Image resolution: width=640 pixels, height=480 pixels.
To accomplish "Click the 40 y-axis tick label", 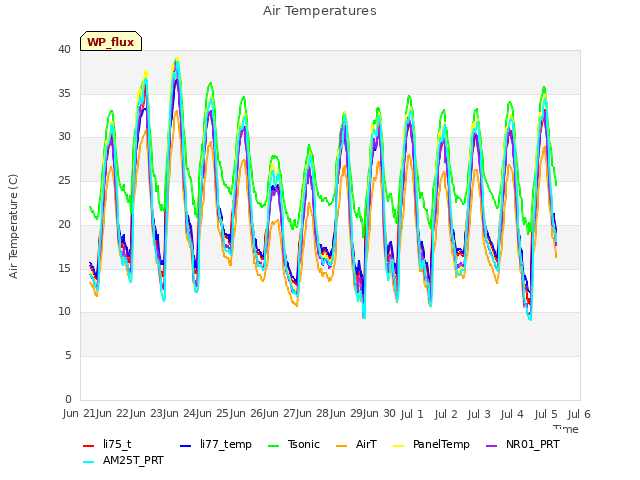I will pos(64,50).
